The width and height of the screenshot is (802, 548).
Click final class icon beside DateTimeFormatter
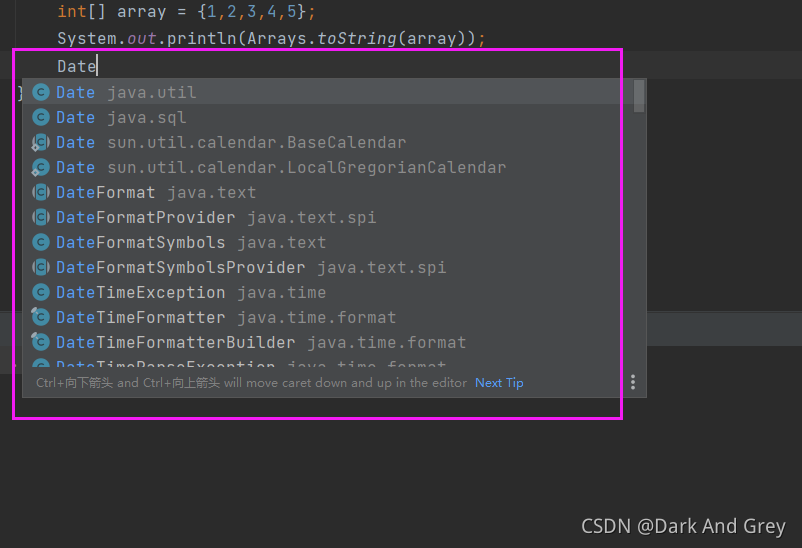[41, 317]
